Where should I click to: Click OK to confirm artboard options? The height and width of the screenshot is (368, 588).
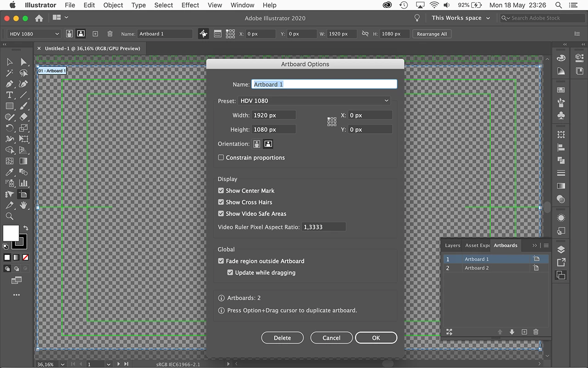pyautogui.click(x=376, y=338)
